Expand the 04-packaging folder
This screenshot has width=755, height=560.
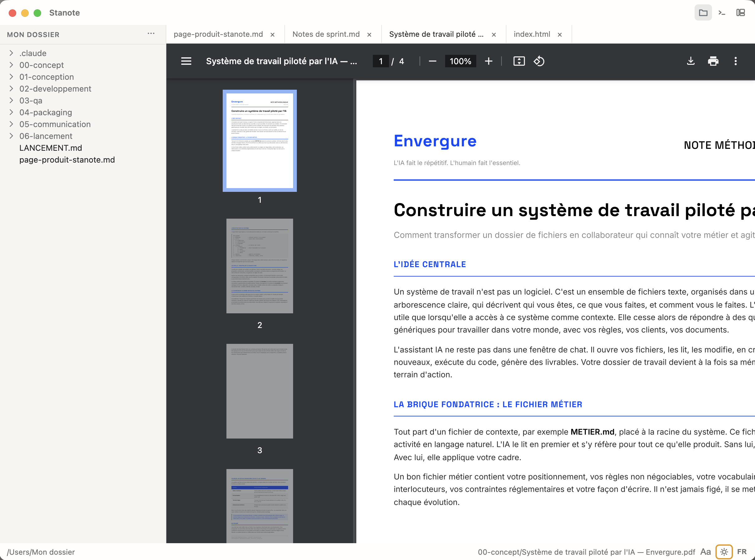(11, 112)
